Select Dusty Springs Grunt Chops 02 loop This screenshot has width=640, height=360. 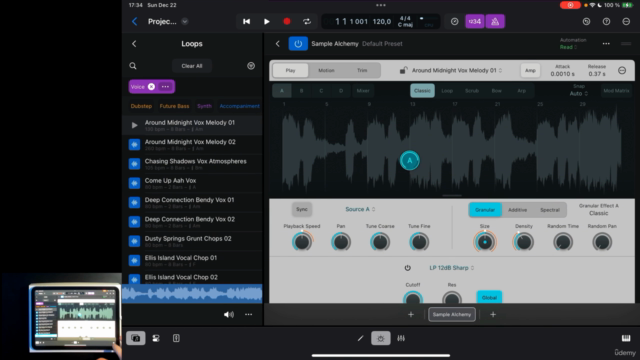(192, 241)
